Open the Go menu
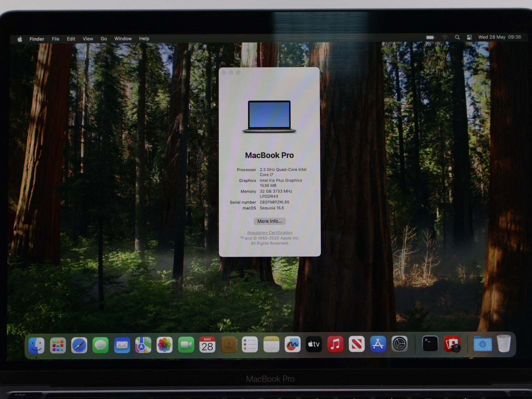 click(104, 39)
